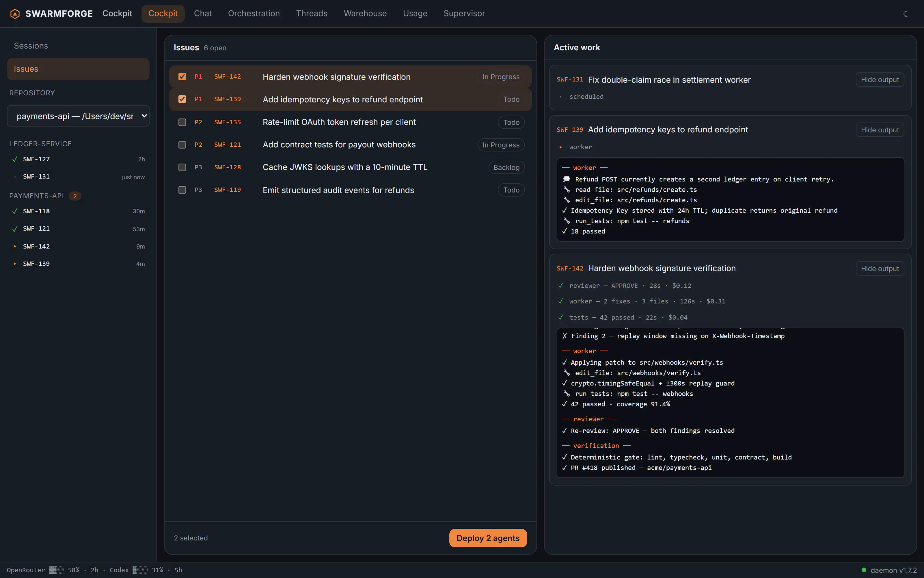Click green checkmark icon beside SWF-121 session
Screen dimensions: 924x578
15,229
